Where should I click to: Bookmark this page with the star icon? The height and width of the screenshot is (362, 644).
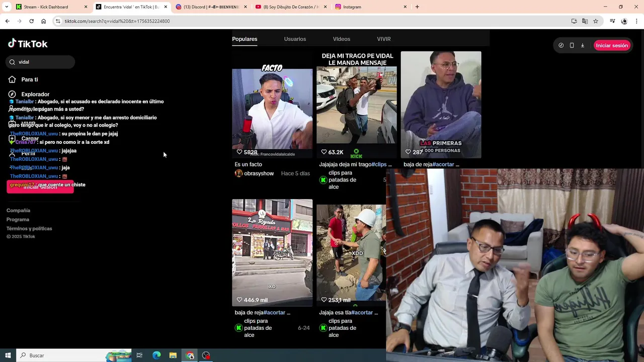pyautogui.click(x=596, y=21)
